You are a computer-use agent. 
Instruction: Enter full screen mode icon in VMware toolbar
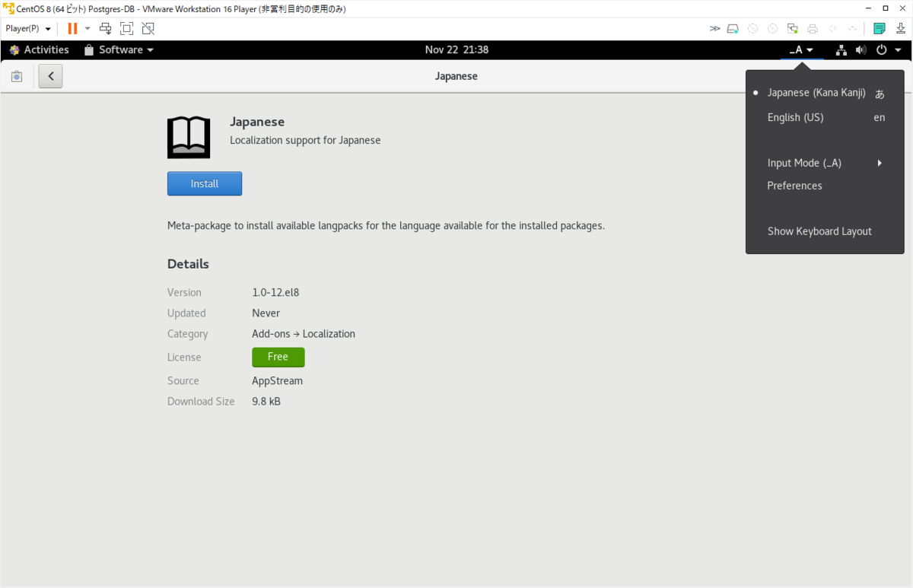tap(127, 28)
